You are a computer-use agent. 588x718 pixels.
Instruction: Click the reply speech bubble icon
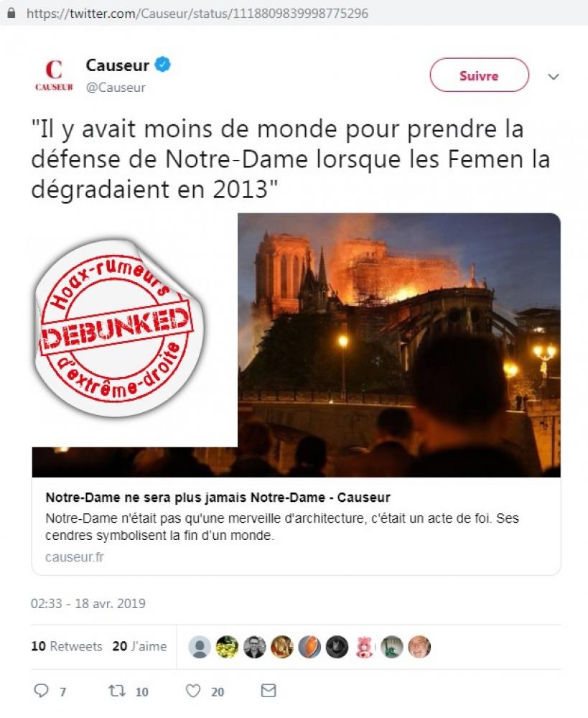(41, 691)
